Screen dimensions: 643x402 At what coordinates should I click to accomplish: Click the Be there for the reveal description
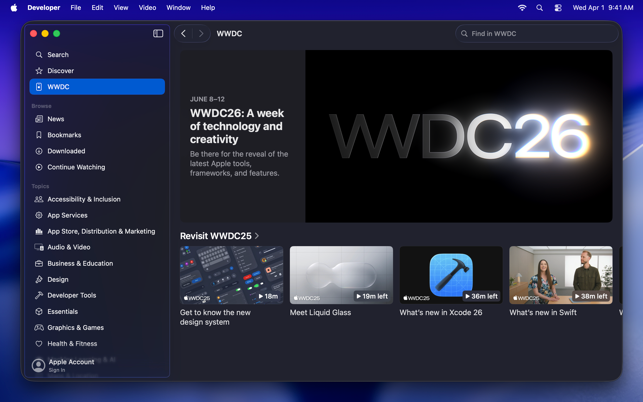pos(239,164)
